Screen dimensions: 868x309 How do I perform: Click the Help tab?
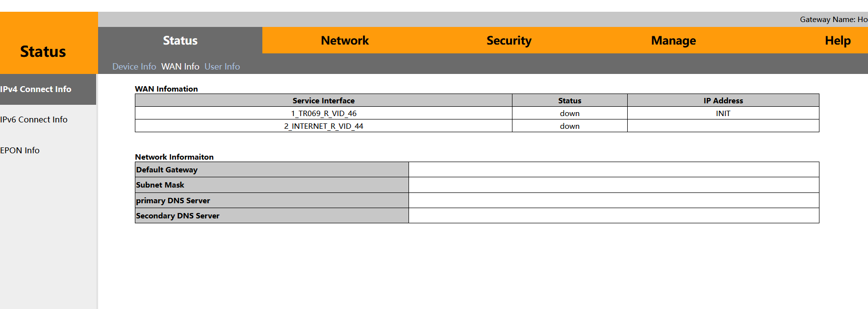[x=837, y=41]
